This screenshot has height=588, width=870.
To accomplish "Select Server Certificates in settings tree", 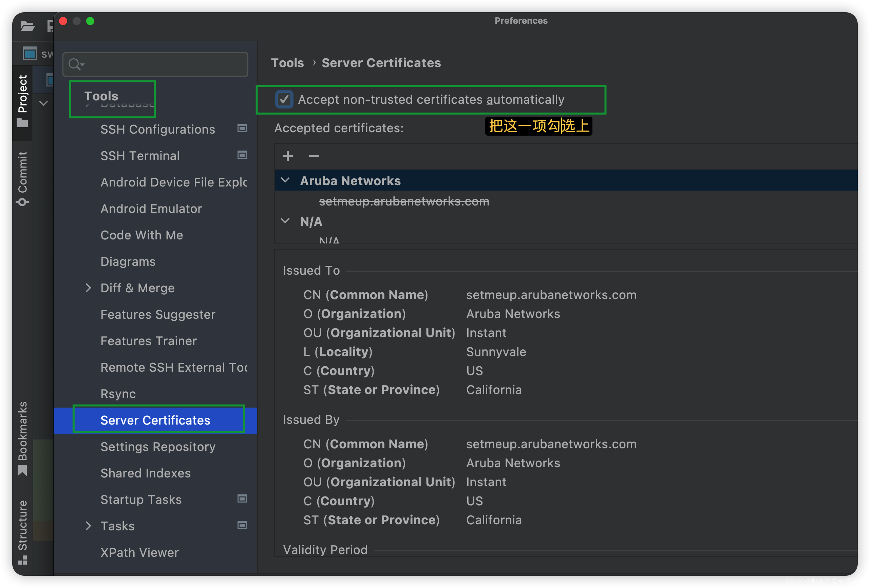I will [155, 420].
